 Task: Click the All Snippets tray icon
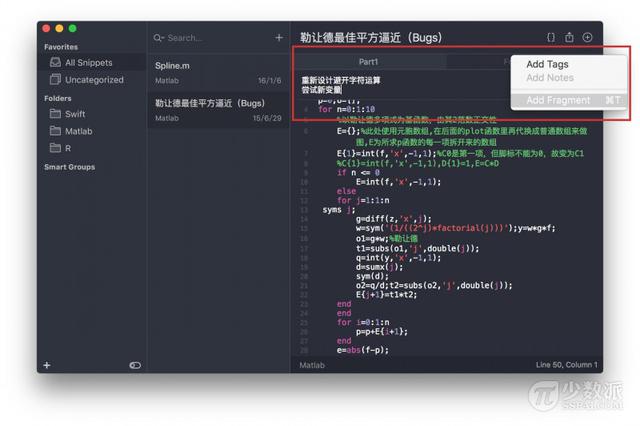click(55, 63)
